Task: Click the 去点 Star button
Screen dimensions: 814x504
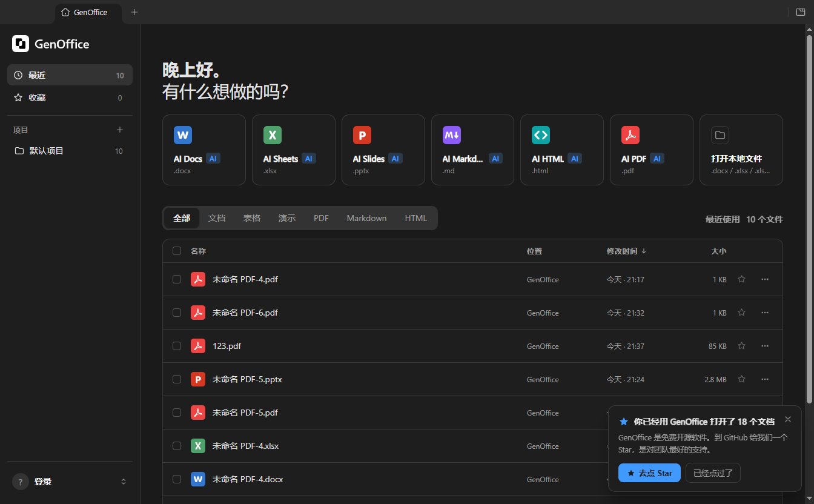Action: tap(649, 473)
